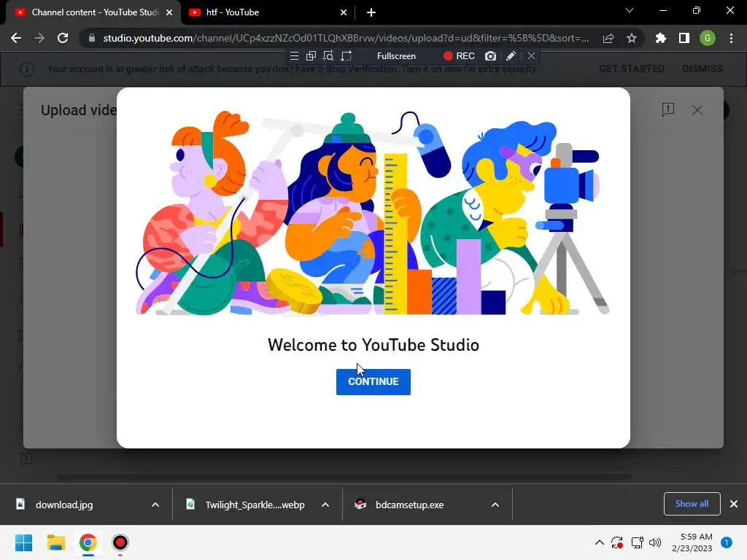This screenshot has width=747, height=560.
Task: Open a new browser tab
Action: (x=371, y=12)
